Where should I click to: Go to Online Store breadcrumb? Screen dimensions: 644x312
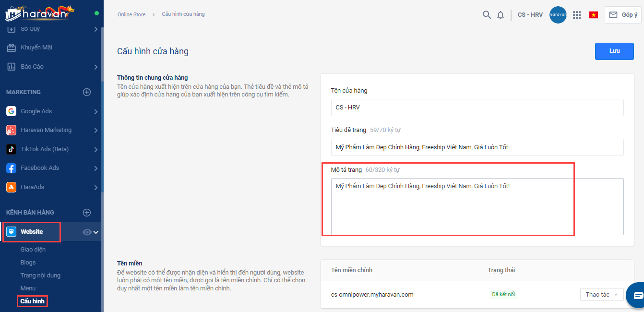131,14
